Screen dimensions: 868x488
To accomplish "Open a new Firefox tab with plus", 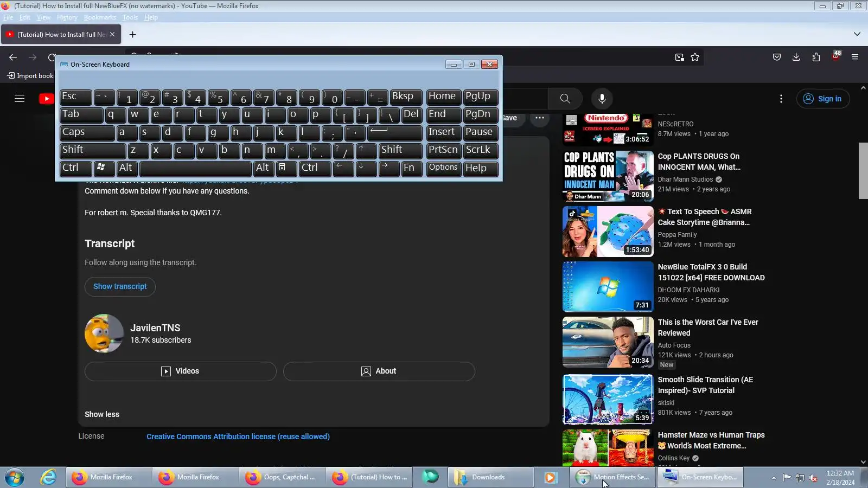I will [x=132, y=35].
